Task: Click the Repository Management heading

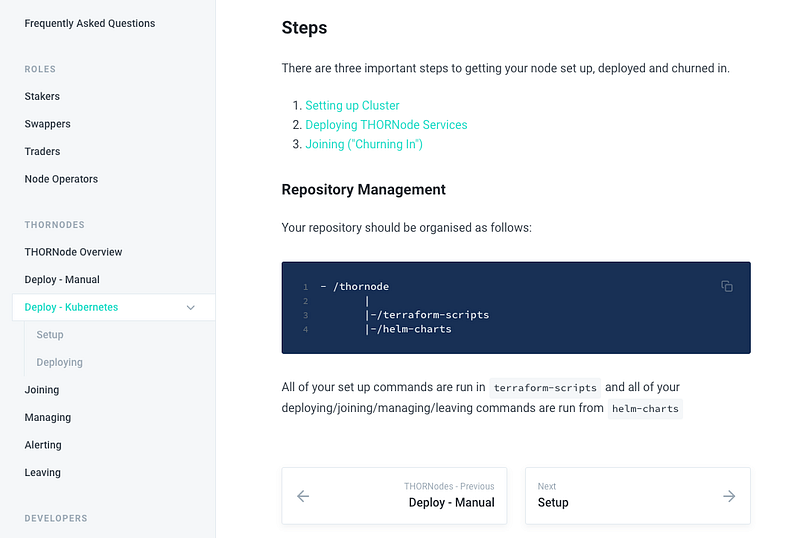Action: (x=364, y=189)
